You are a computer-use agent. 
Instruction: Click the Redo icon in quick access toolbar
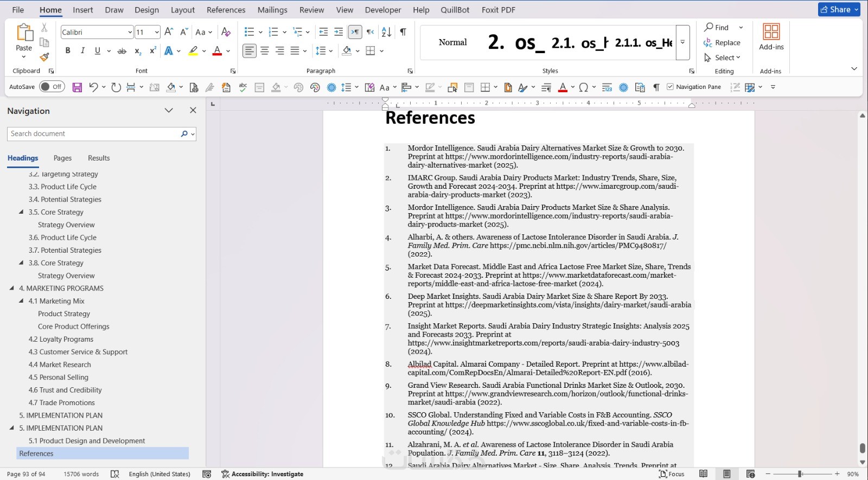[116, 87]
